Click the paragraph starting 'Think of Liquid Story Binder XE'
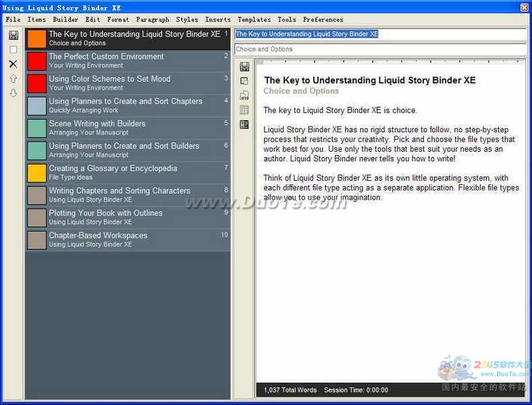The height and width of the screenshot is (405, 532). point(391,188)
